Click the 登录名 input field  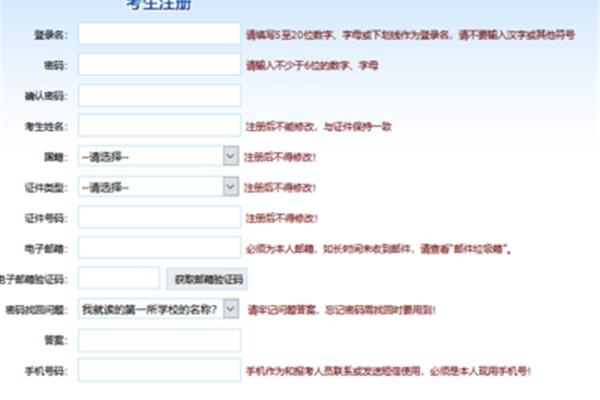click(x=159, y=34)
